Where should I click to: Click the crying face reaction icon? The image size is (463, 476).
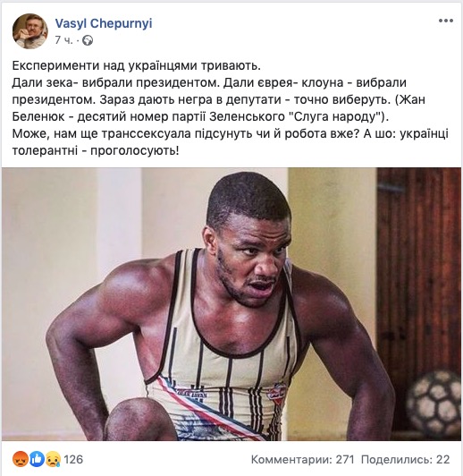point(53,459)
